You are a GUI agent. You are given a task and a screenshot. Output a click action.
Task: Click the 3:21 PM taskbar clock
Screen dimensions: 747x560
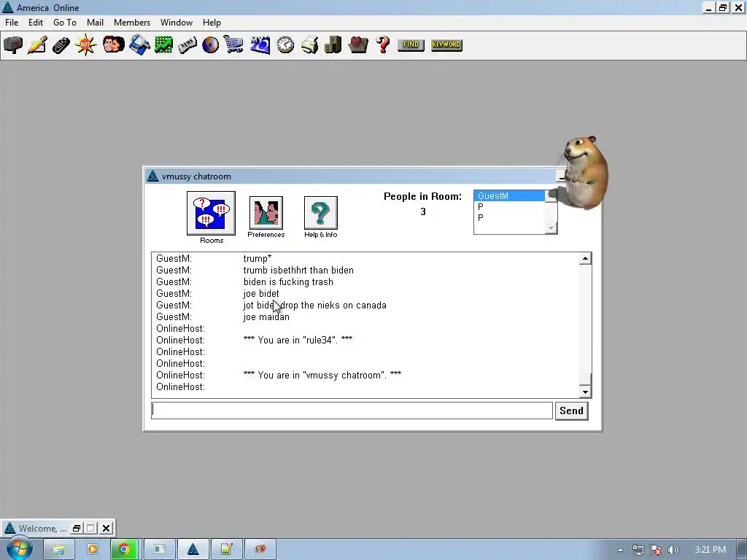[x=711, y=550]
